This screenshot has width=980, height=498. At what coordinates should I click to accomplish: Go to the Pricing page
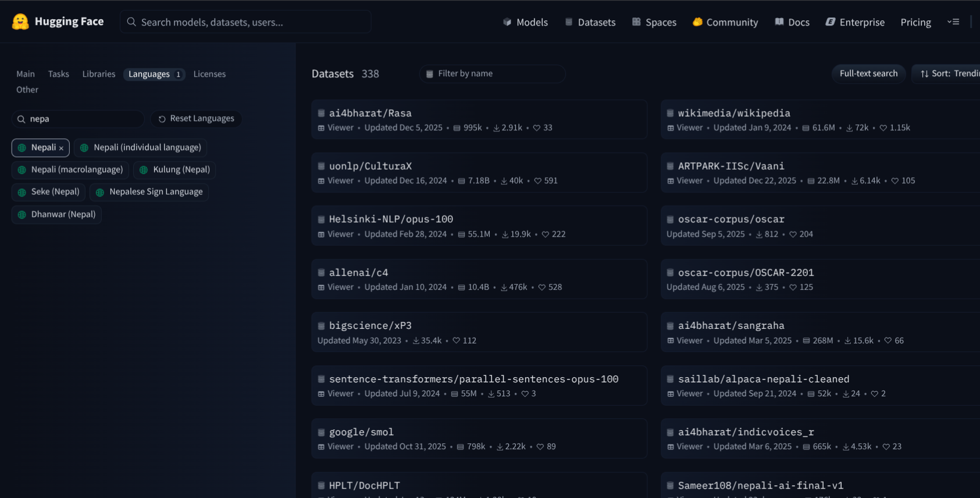click(x=915, y=22)
